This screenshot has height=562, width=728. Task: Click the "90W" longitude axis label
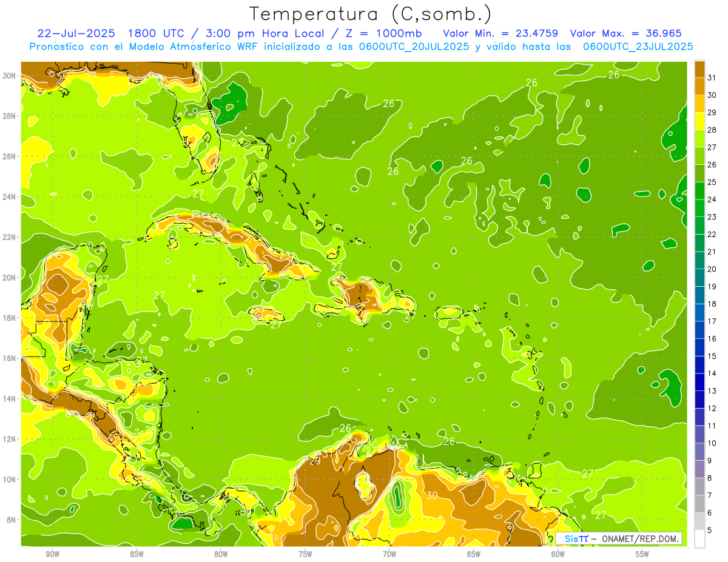52,554
